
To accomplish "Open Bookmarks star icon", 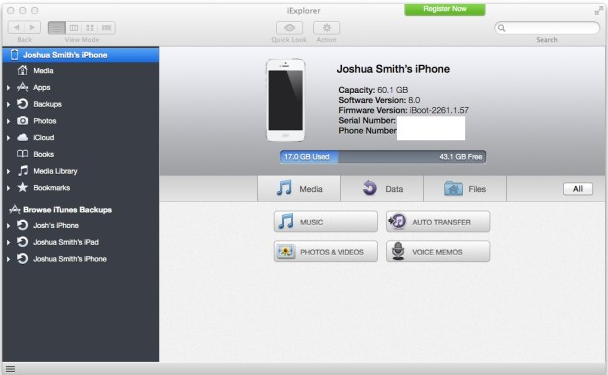I will pyautogui.click(x=22, y=187).
